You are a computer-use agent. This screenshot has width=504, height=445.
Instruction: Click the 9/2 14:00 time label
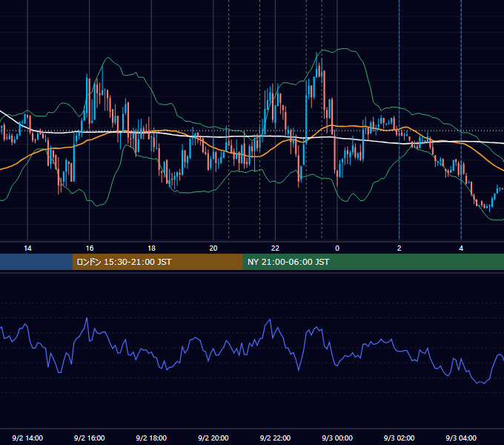27,438
